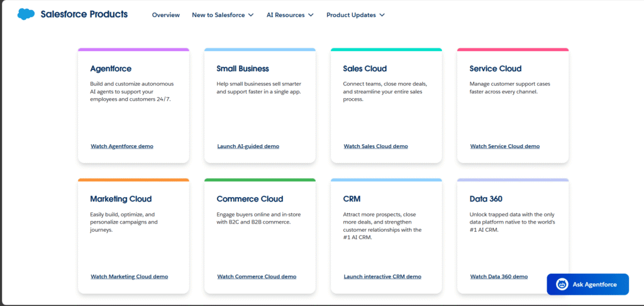
Task: Click the Commerce Cloud card heading
Action: click(250, 199)
